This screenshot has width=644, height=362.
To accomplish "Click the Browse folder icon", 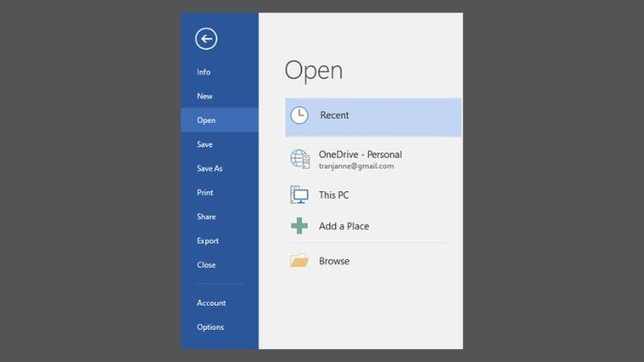I will pos(299,261).
